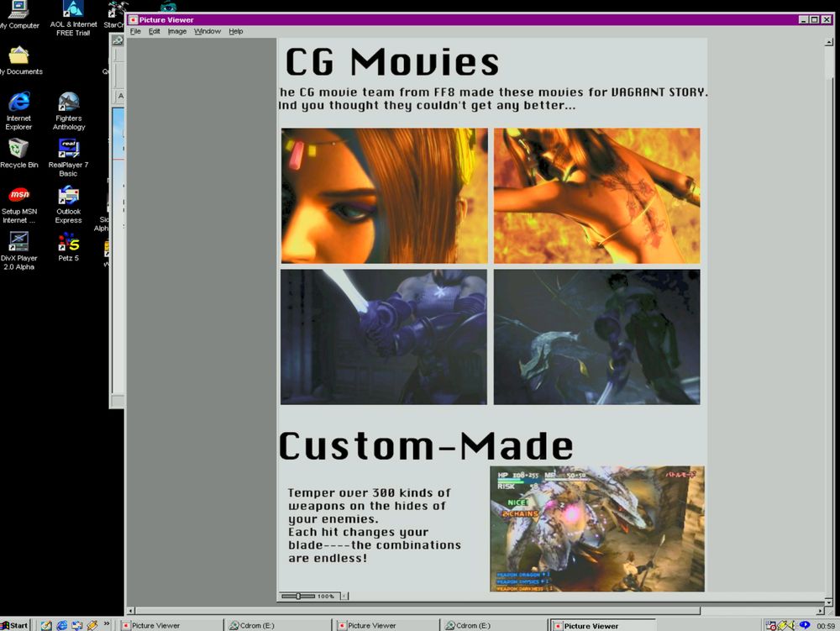Select the AOL & Internet FREE Trial icon

(73, 18)
